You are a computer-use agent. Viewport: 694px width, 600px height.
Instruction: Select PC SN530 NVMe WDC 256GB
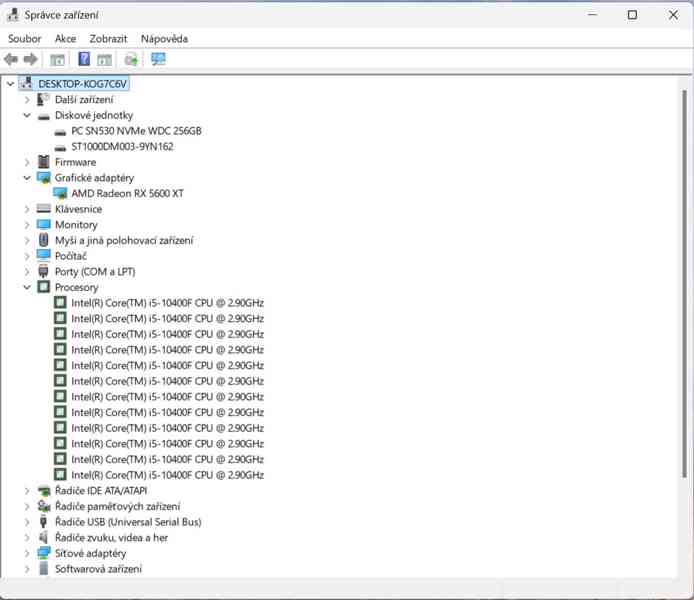(x=136, y=131)
